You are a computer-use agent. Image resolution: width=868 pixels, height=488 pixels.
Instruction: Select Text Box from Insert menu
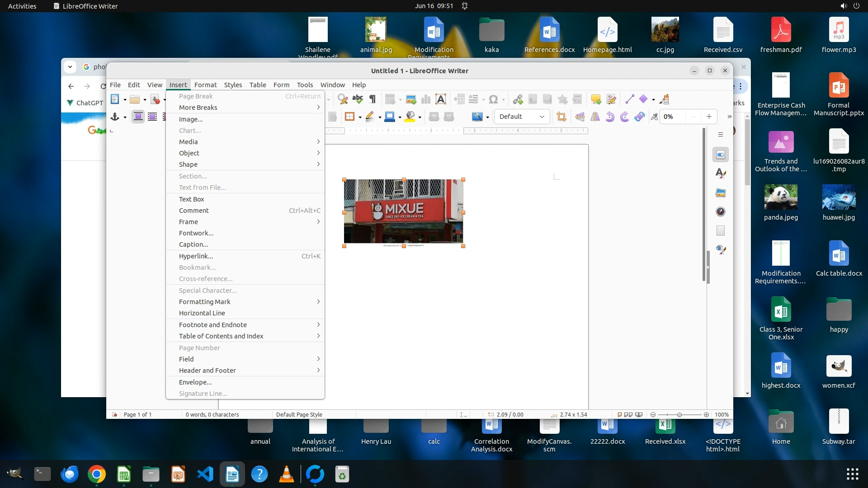(192, 199)
